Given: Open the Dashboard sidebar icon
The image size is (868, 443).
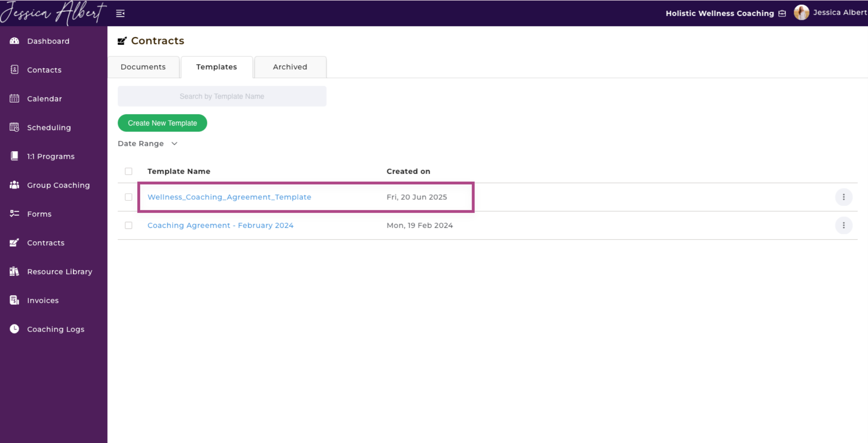Looking at the screenshot, I should click(x=14, y=41).
